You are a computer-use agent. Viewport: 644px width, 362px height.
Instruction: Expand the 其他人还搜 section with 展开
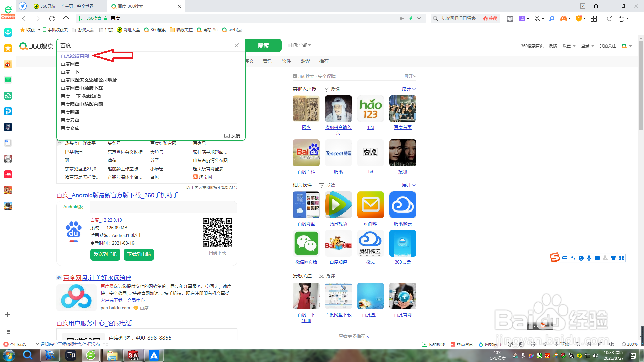[x=409, y=89]
